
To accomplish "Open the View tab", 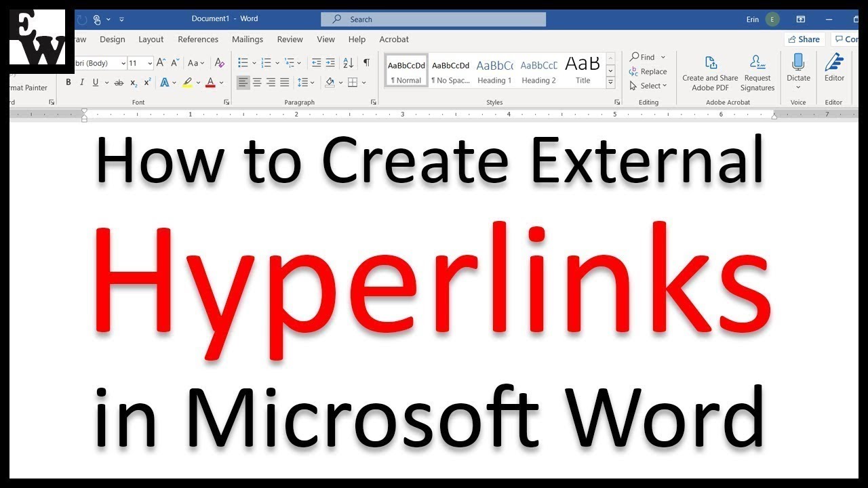I will 326,39.
